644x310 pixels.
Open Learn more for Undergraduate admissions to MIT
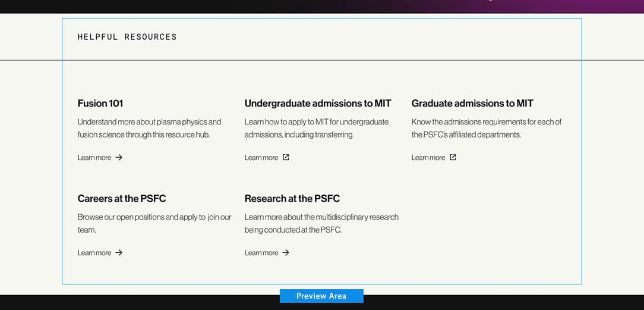267,158
